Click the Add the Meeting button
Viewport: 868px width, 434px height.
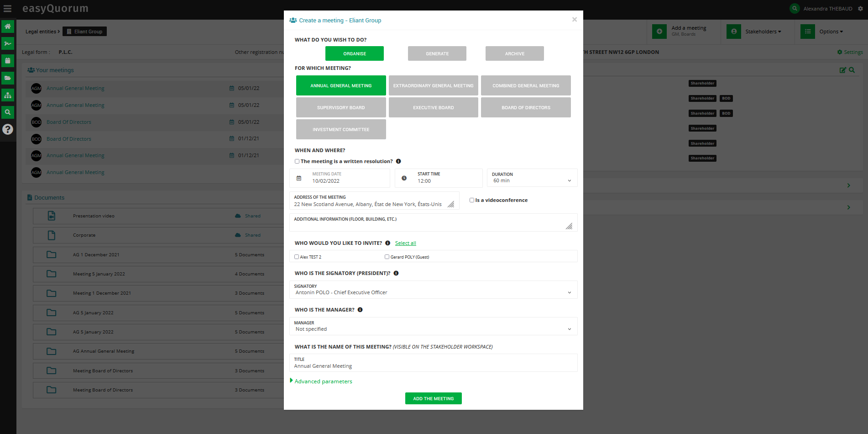point(433,398)
